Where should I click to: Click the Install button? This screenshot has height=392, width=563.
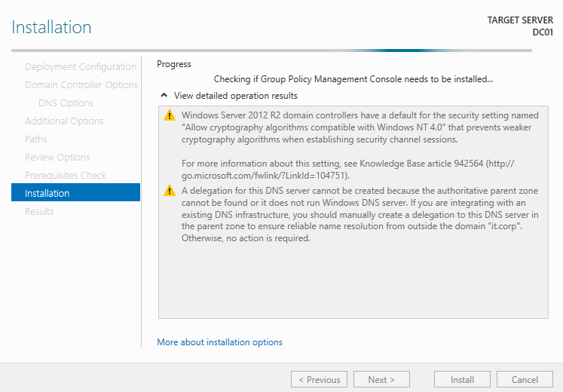point(462,379)
